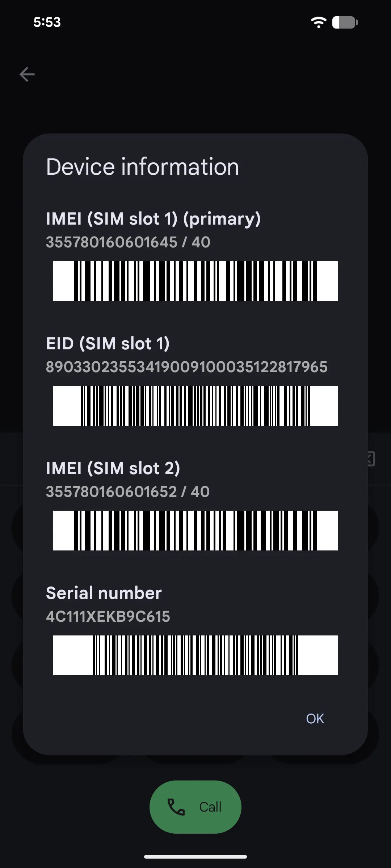Tap the backspace icon behind the dialog
This screenshot has width=391, height=868.
click(371, 459)
